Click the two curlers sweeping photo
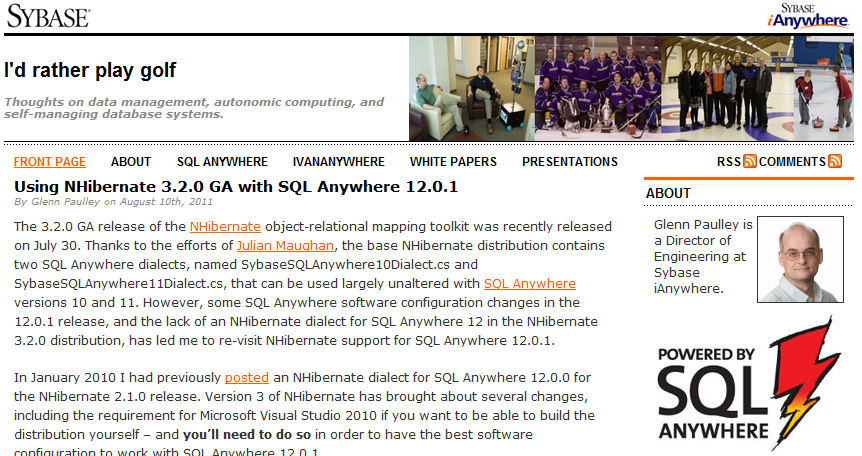 pos(824,89)
